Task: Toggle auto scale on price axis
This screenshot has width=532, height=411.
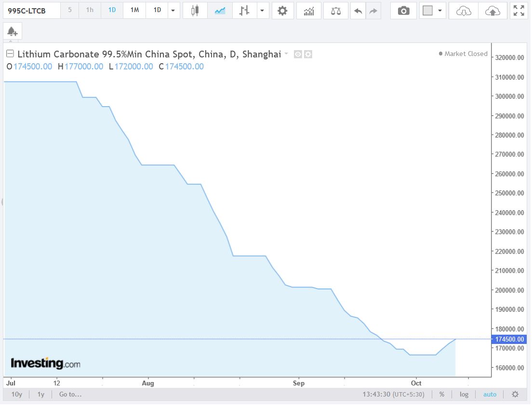Action: pyautogui.click(x=490, y=395)
